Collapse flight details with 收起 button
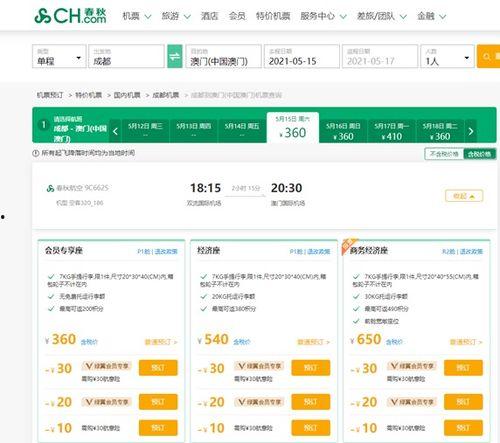 pyautogui.click(x=464, y=196)
